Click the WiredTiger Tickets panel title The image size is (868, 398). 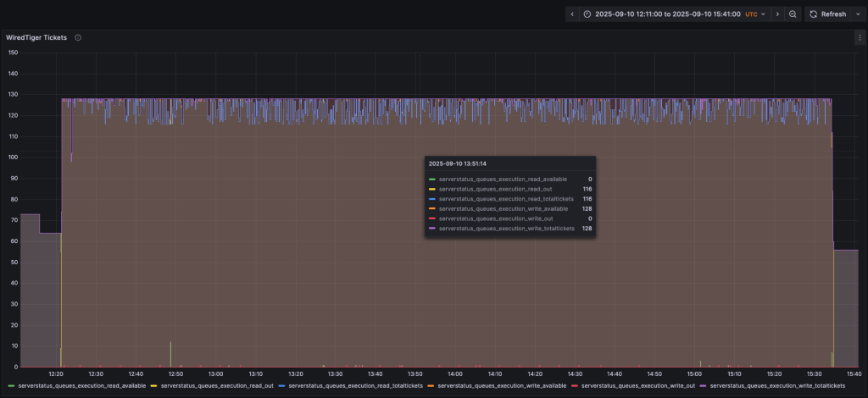point(36,38)
